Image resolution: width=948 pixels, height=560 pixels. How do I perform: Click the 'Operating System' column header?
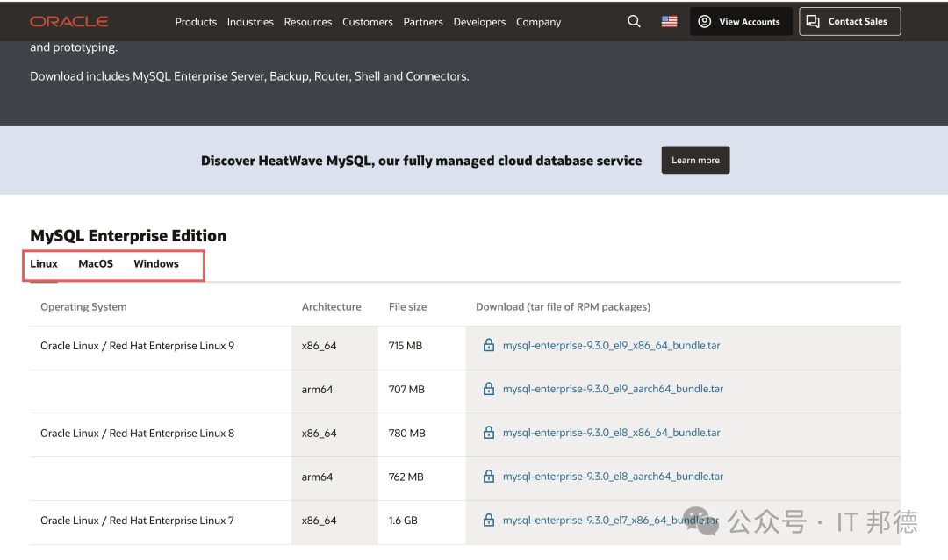tap(83, 306)
